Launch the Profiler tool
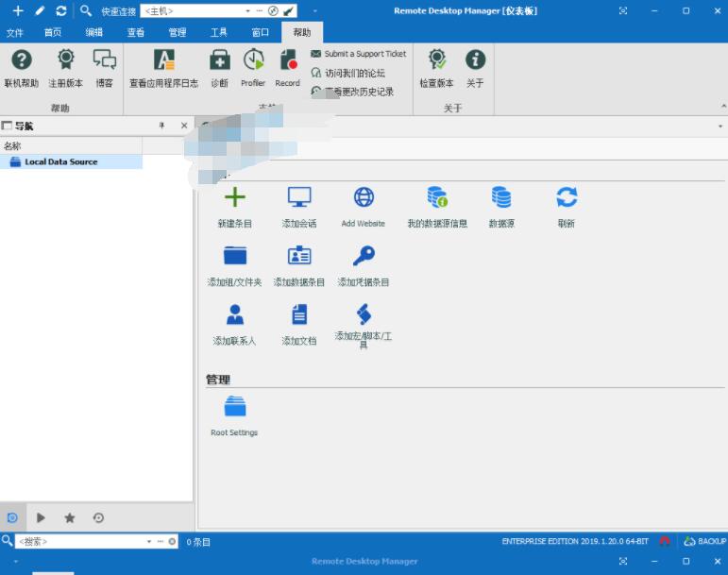The height and width of the screenshot is (575, 728). point(253,69)
